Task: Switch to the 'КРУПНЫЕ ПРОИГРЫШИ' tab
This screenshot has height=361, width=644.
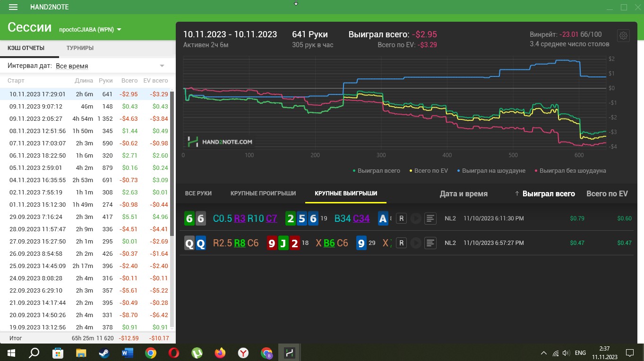Action: 263,193
